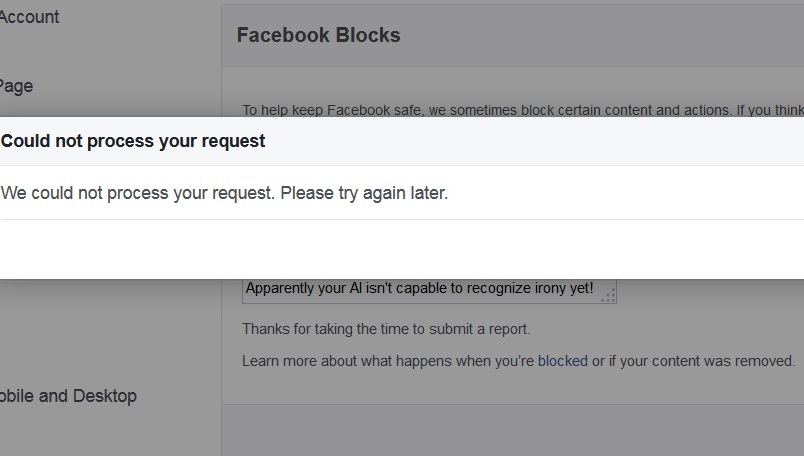Go to Mobile and Desktop settings

[x=68, y=396]
